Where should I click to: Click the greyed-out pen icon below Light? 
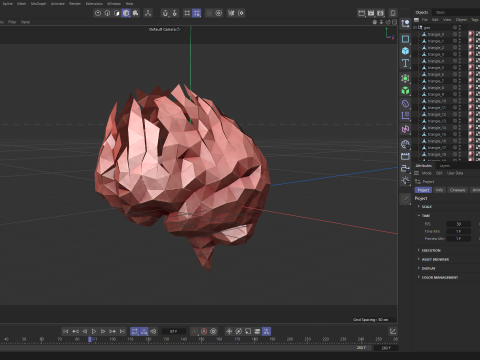point(405,199)
